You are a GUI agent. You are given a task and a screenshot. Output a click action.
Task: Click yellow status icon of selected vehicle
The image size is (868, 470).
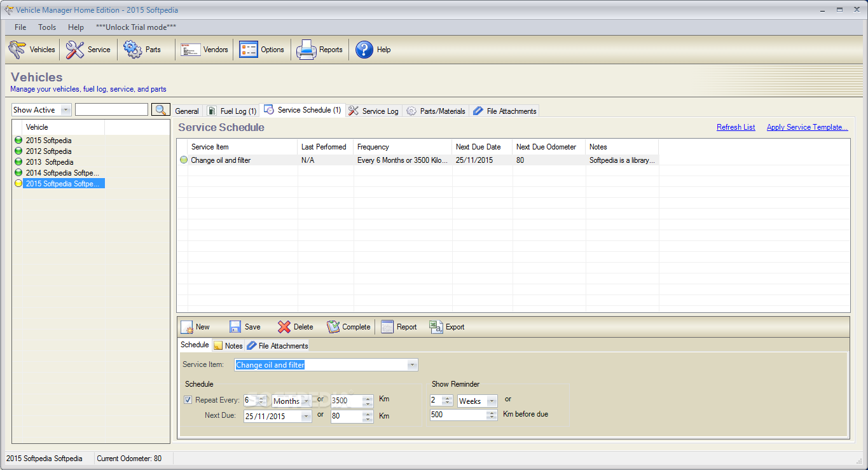pos(18,184)
